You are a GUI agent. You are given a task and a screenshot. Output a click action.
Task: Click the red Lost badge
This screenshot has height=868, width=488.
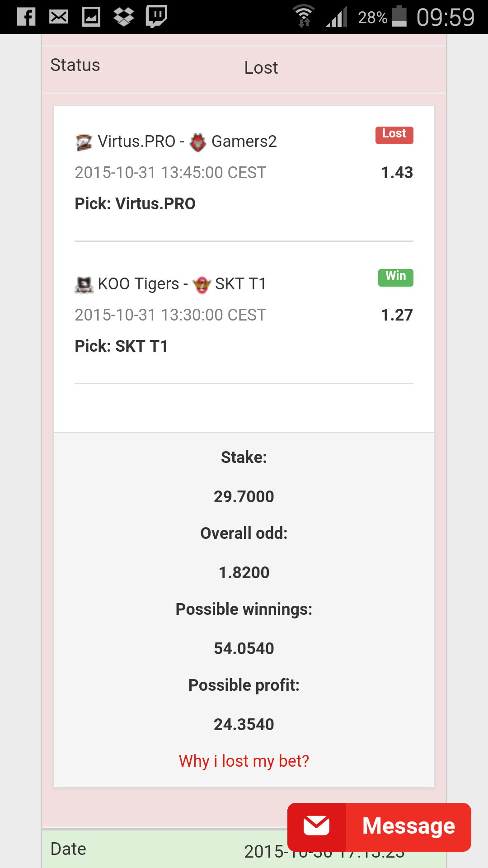[x=394, y=135]
